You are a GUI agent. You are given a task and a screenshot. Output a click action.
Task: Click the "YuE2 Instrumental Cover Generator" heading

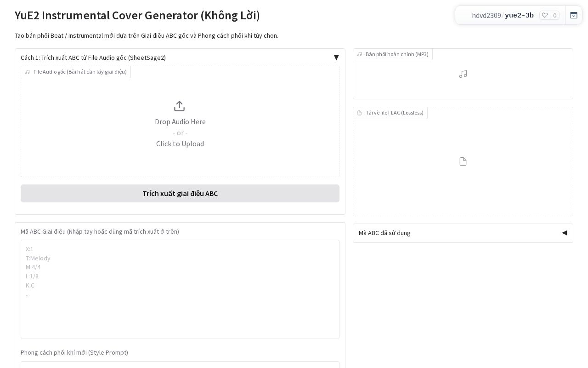click(137, 15)
